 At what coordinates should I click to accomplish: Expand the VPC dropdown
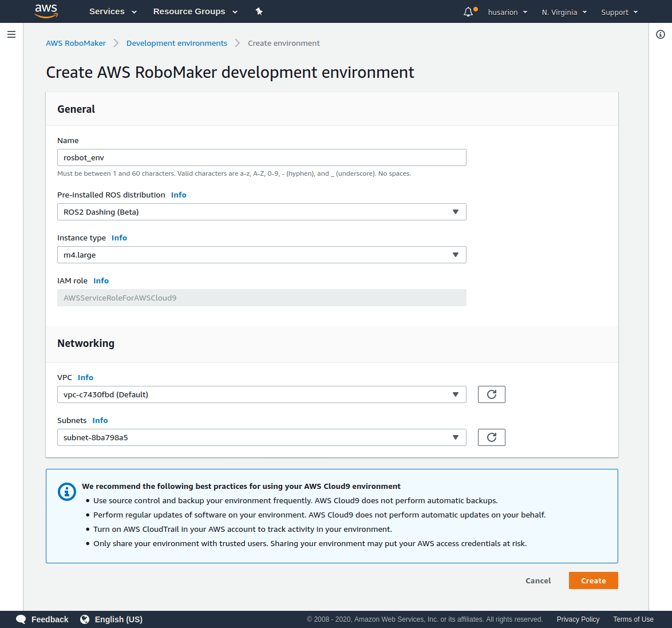coord(262,394)
